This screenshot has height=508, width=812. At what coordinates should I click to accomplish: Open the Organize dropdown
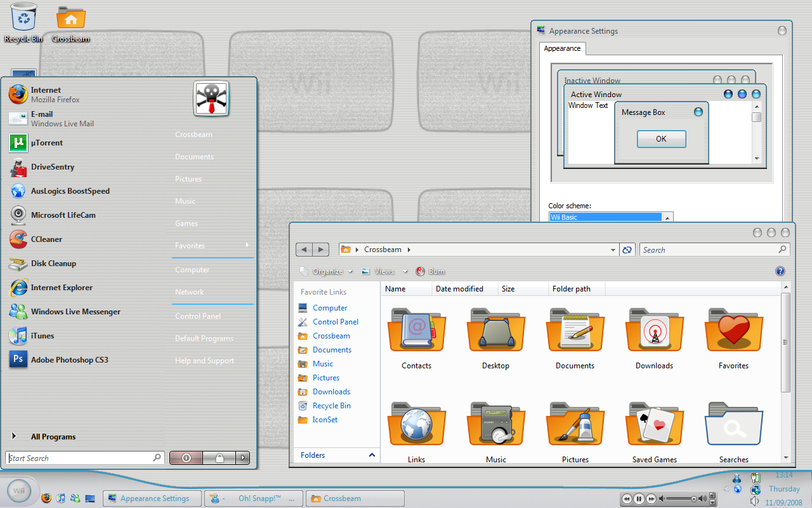326,271
